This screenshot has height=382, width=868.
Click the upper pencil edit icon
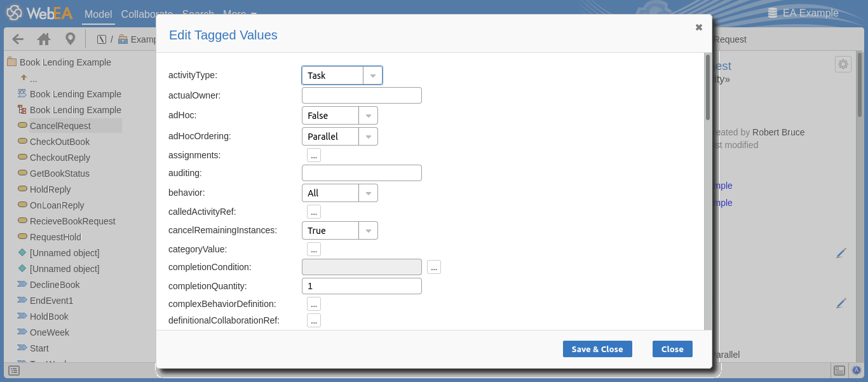(841, 253)
